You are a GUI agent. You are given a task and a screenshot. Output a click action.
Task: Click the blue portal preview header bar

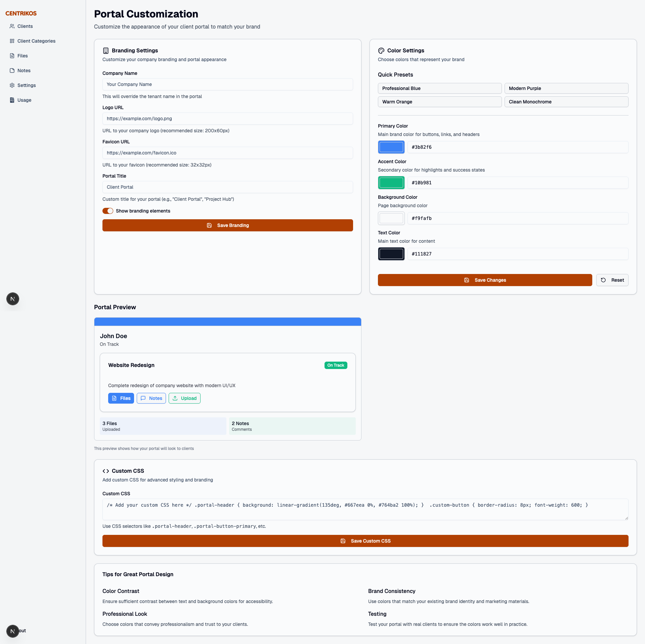tap(228, 322)
